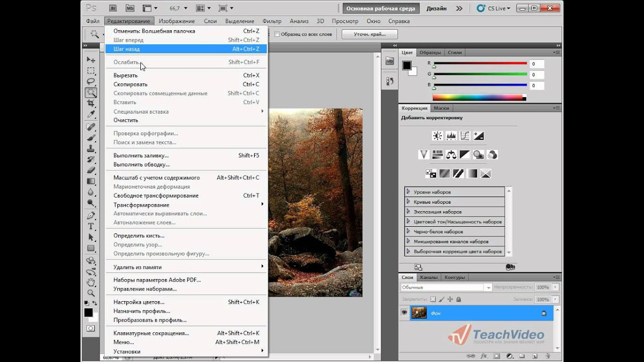Viewport: 644px width, 362px height.
Task: Click the red R channel slider
Action: click(x=480, y=64)
